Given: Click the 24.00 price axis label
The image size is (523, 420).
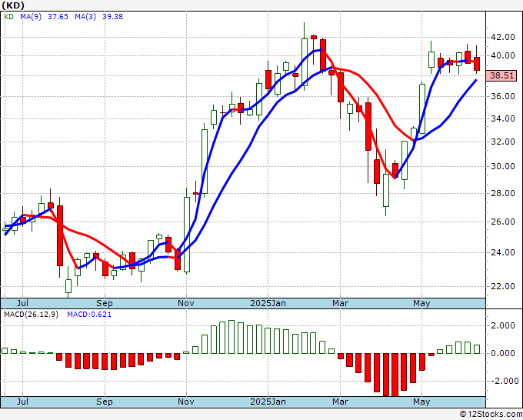Looking at the screenshot, I should (x=502, y=252).
